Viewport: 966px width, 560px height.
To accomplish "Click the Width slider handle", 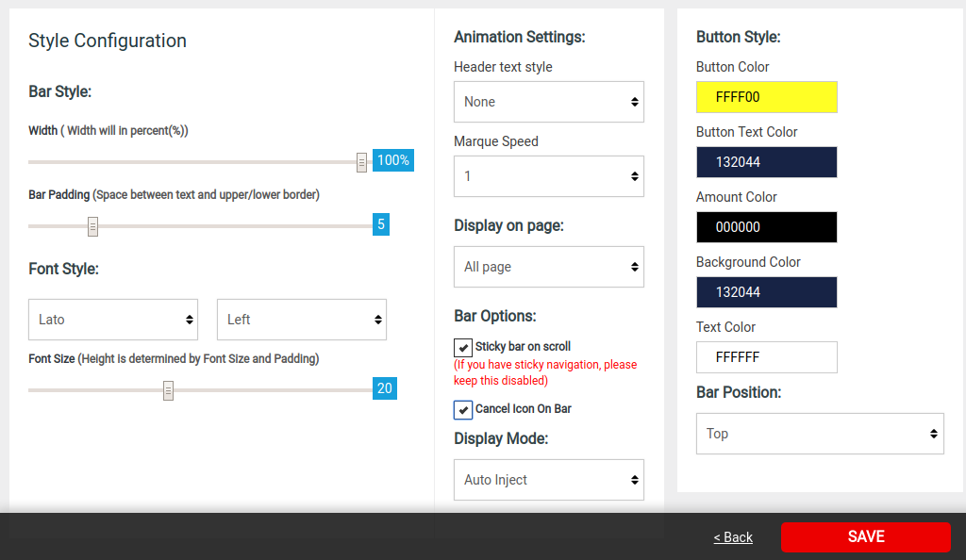I will pyautogui.click(x=361, y=162).
